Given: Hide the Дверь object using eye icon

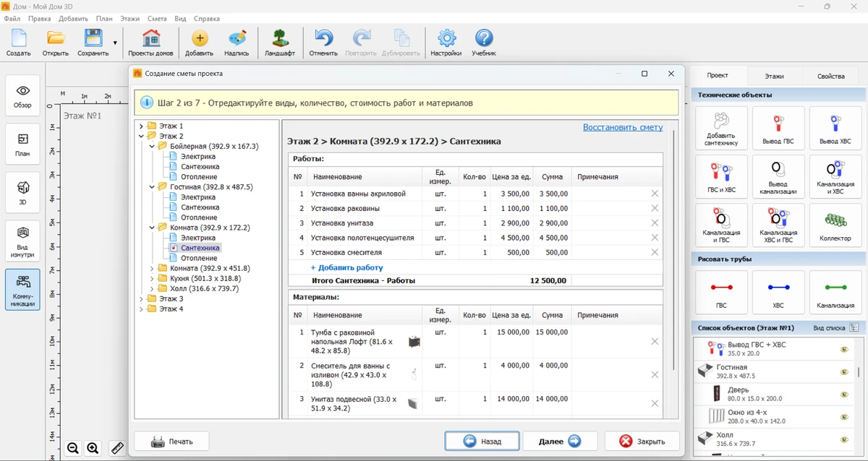Looking at the screenshot, I should (843, 394).
